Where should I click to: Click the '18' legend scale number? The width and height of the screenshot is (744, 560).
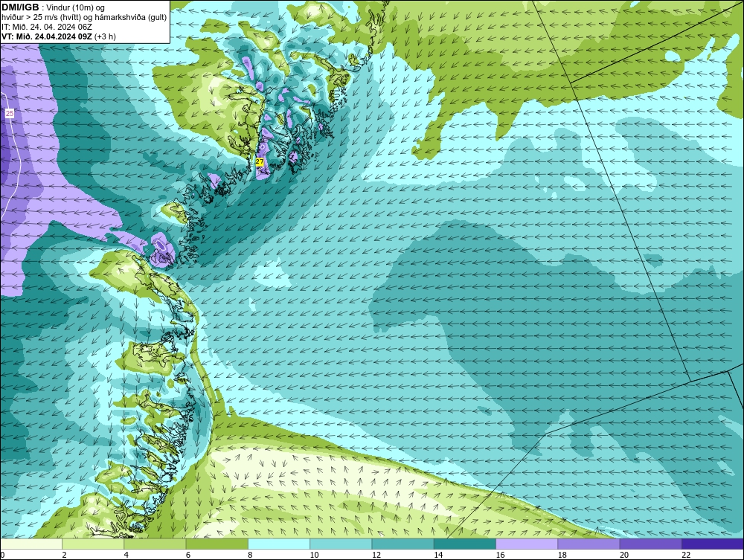point(562,556)
